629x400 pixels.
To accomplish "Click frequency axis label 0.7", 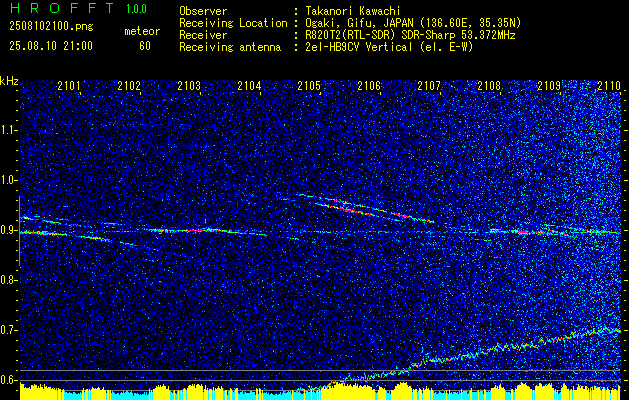I will pyautogui.click(x=9, y=330).
